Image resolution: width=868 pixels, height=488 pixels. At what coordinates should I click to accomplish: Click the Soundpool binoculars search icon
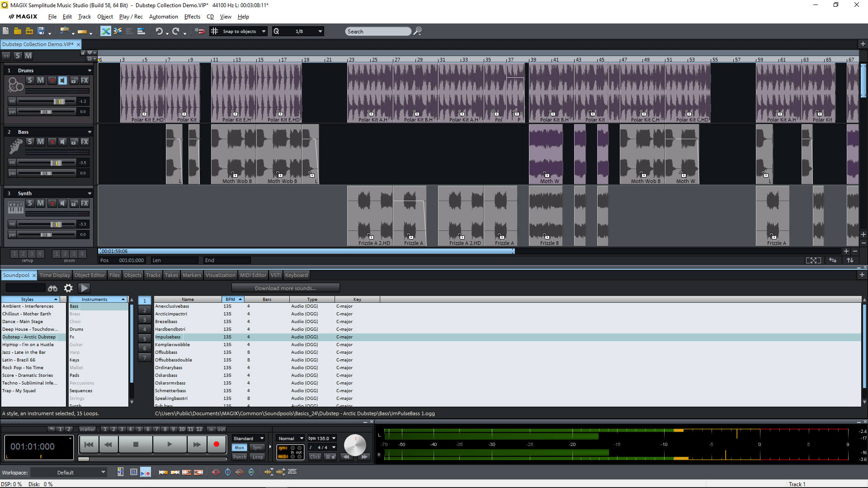52,288
